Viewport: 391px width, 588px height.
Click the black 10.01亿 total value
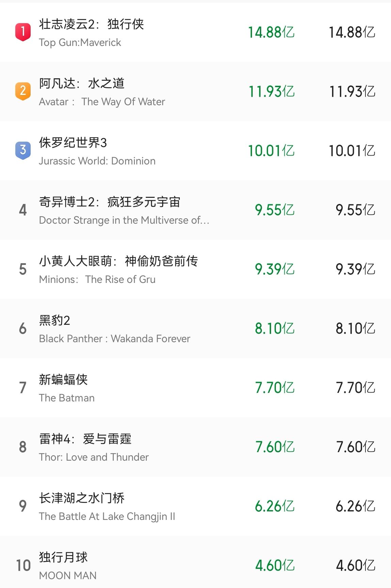tap(352, 151)
